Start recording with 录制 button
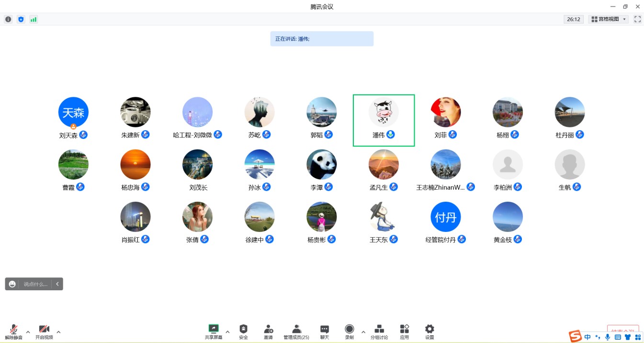This screenshot has height=343, width=644. click(x=350, y=331)
